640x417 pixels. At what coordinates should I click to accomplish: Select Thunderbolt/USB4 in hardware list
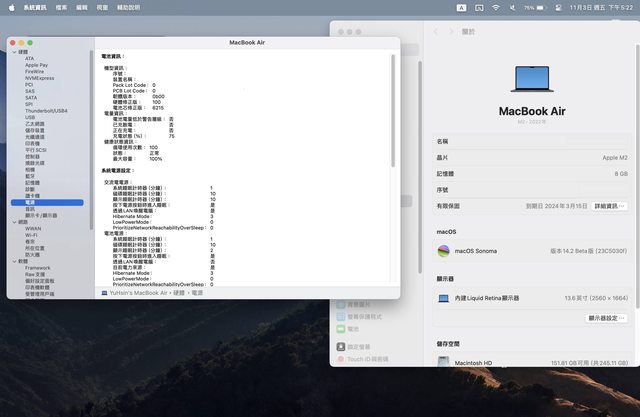click(x=46, y=111)
